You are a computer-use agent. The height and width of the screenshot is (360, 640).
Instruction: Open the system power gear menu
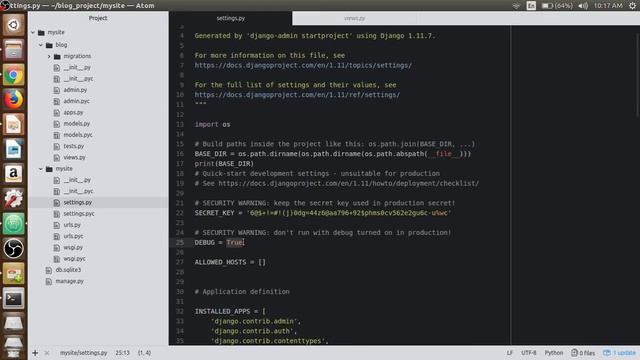[x=632, y=6]
